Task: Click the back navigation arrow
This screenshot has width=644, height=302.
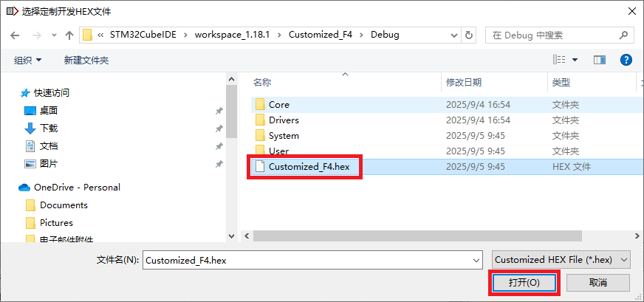Action: coord(15,35)
